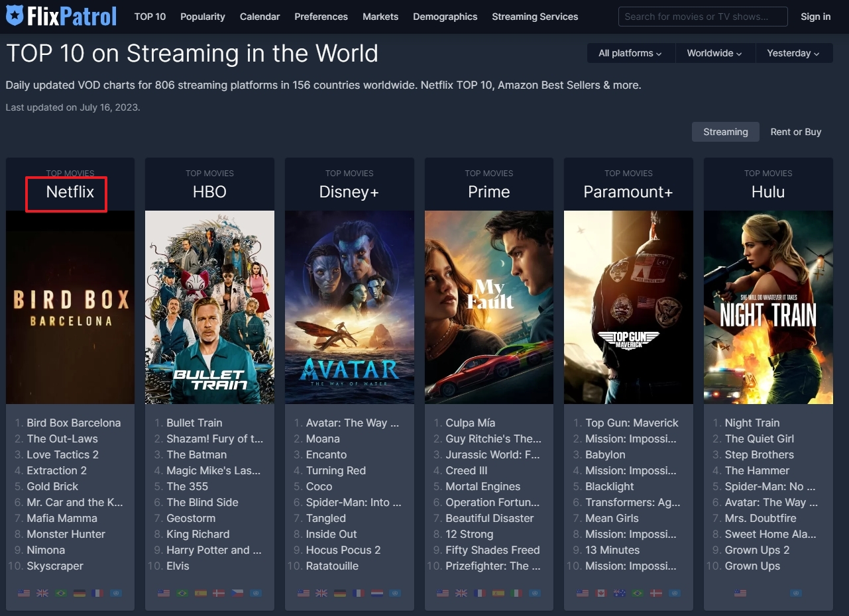The height and width of the screenshot is (616, 849).
Task: Open The Batman in HBO list
Action: click(x=197, y=454)
